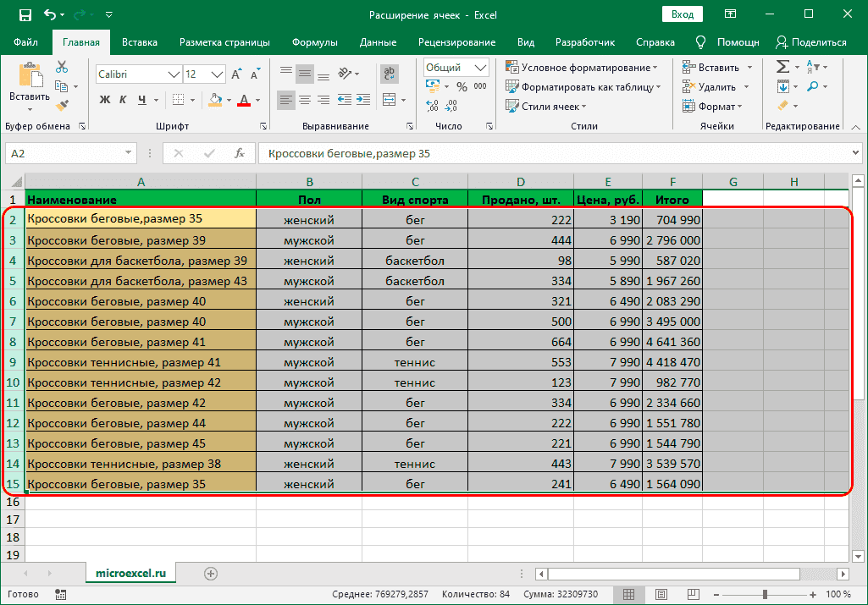Viewport: 868px width, 605px height.
Task: Toggle wrap text button
Action: click(389, 73)
